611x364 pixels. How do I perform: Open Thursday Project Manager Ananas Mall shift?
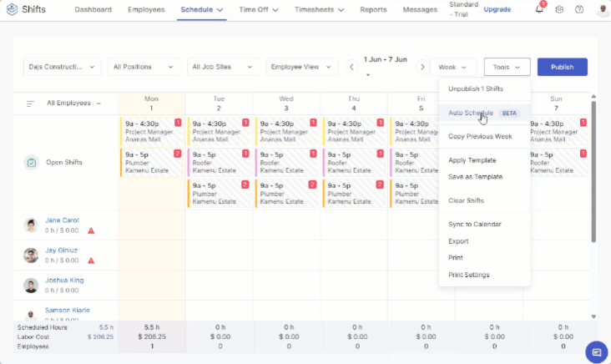354,131
